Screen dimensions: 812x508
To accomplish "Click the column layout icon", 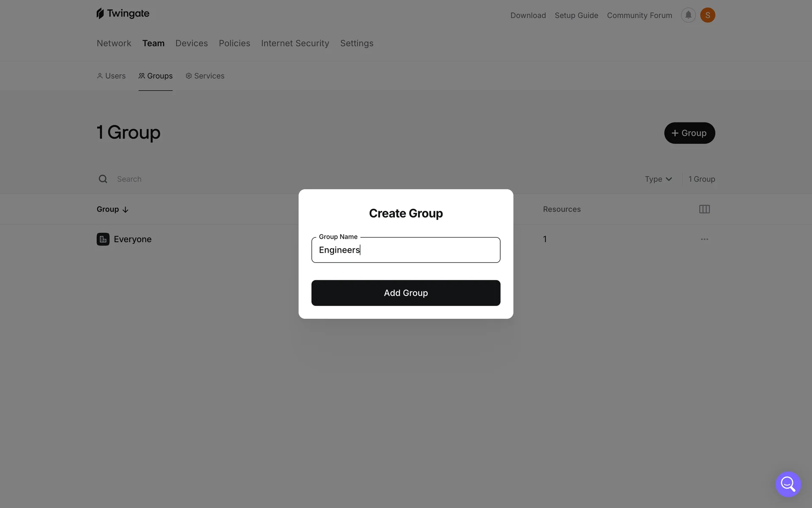I will pyautogui.click(x=704, y=209).
